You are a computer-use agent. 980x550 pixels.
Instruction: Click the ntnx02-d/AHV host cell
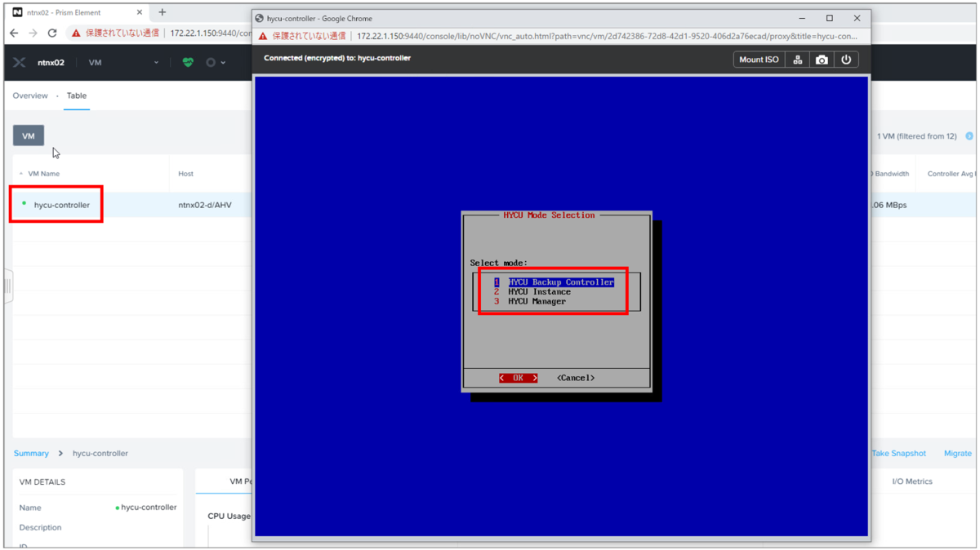point(205,205)
